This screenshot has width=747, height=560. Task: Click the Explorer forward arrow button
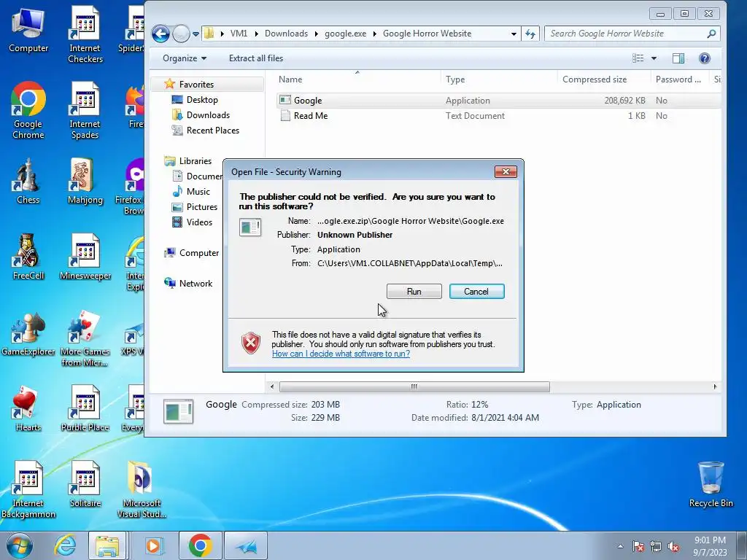181,34
